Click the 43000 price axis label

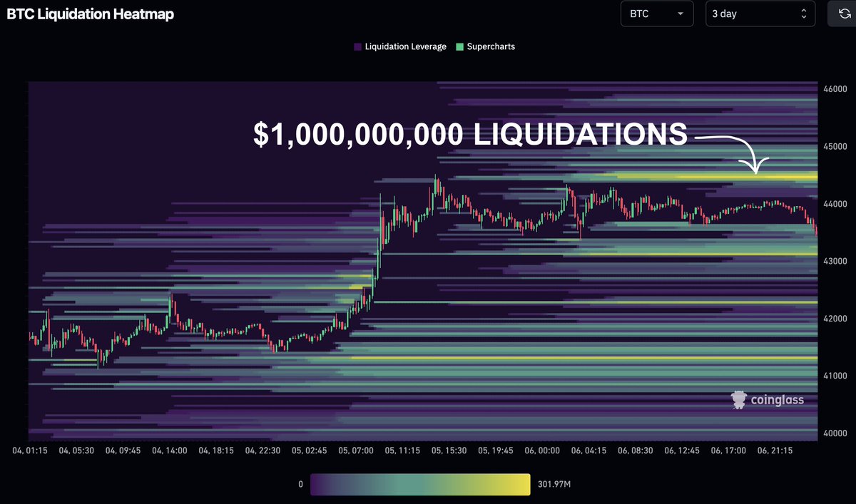point(835,261)
